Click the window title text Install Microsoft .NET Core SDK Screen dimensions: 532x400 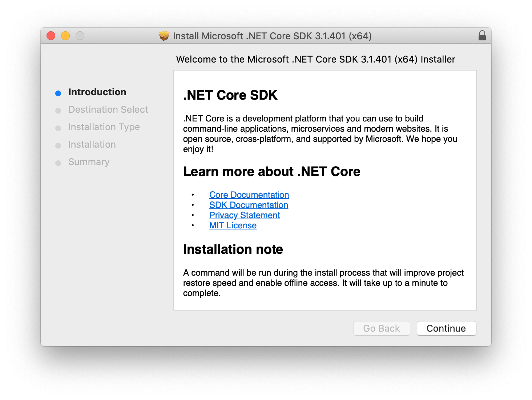coord(272,36)
